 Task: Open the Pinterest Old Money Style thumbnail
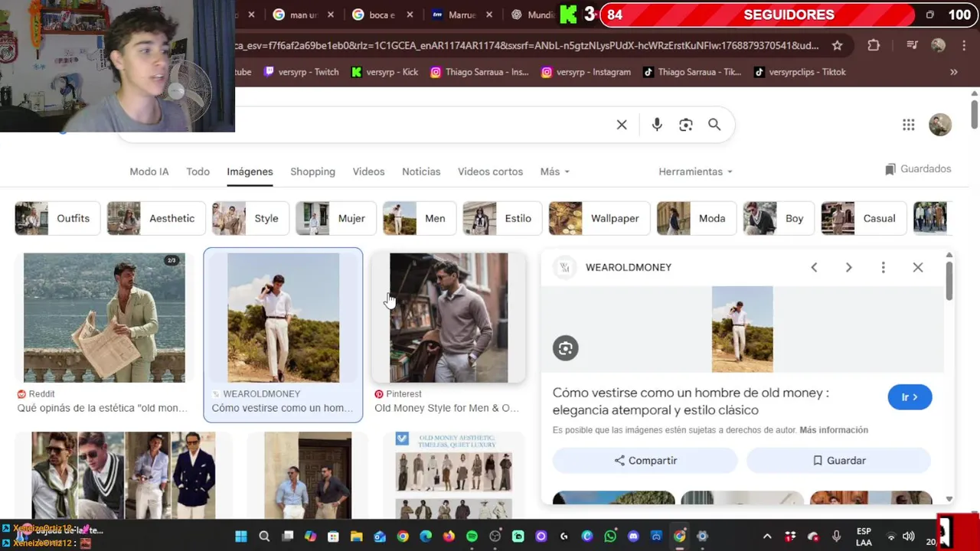(449, 318)
